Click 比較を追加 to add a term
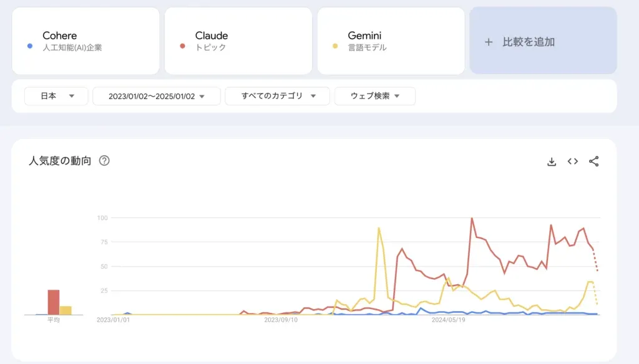639x364 pixels. 529,42
